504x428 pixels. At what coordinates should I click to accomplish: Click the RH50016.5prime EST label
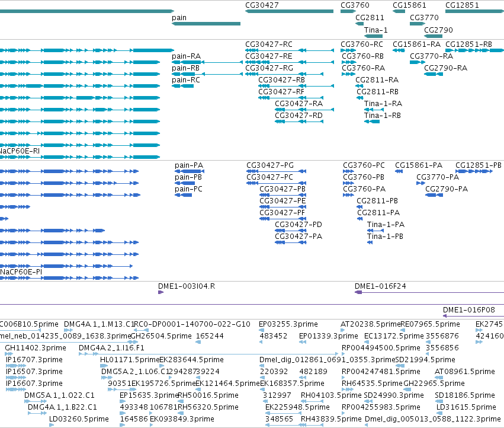(x=208, y=395)
